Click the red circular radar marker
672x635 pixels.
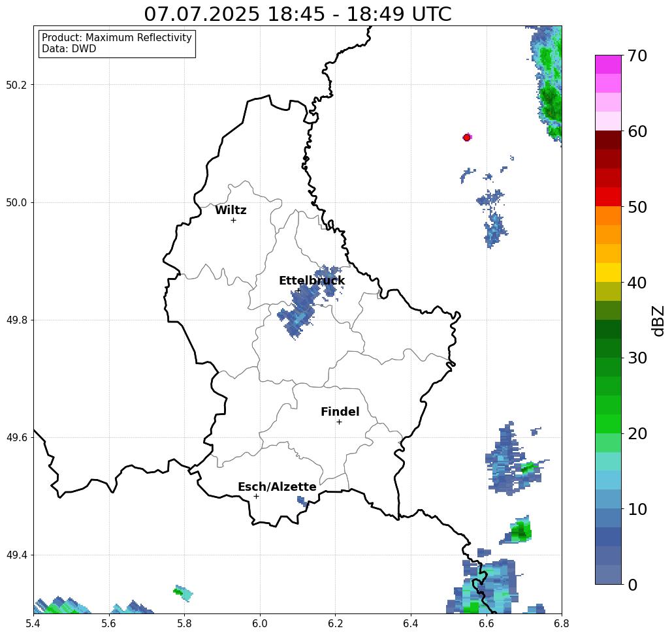tap(467, 138)
